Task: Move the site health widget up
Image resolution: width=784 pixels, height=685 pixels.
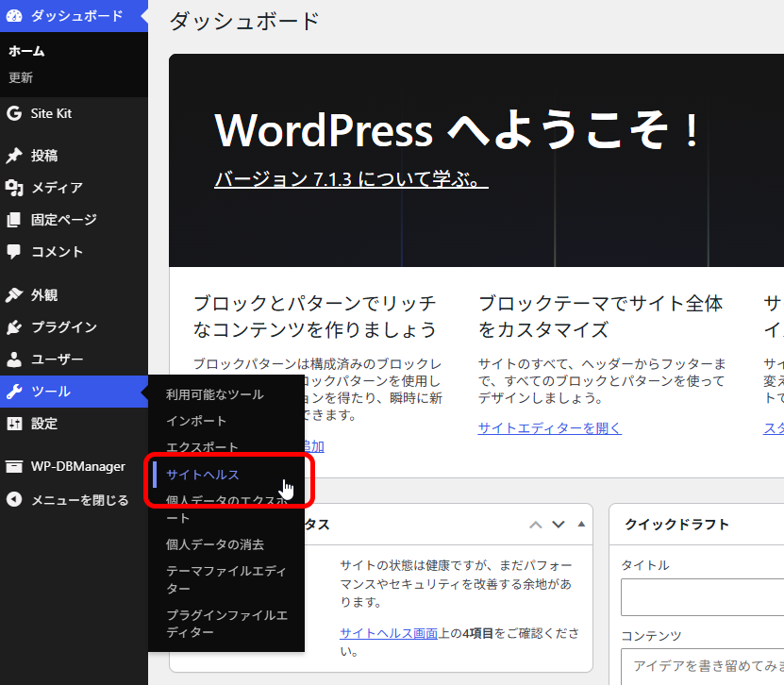Action: click(536, 525)
